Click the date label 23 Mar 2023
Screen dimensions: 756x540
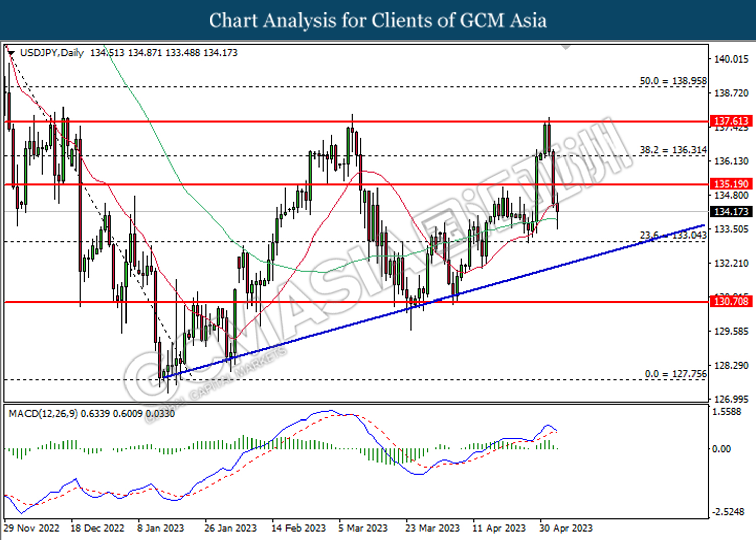pos(432,528)
